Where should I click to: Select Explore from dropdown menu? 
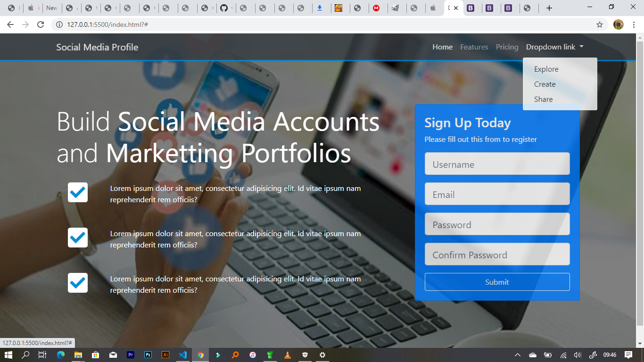coord(546,69)
